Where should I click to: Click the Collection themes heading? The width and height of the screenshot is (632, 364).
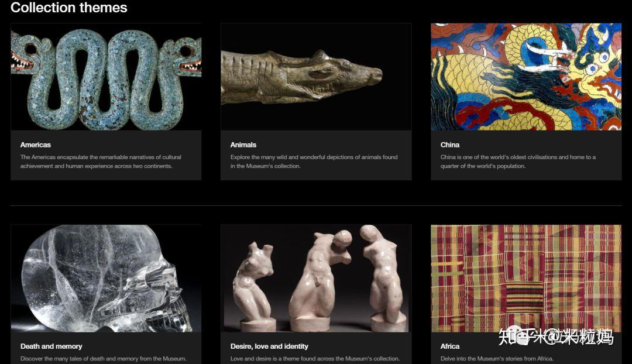tap(69, 8)
